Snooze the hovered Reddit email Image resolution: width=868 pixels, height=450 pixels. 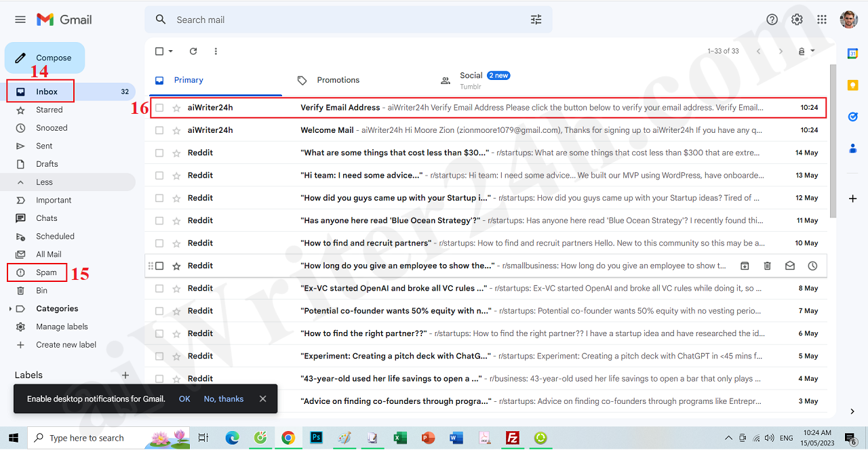[x=812, y=266]
